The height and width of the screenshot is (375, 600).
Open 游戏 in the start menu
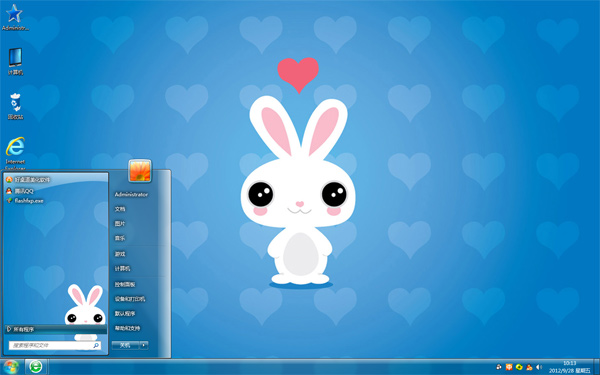coord(120,254)
